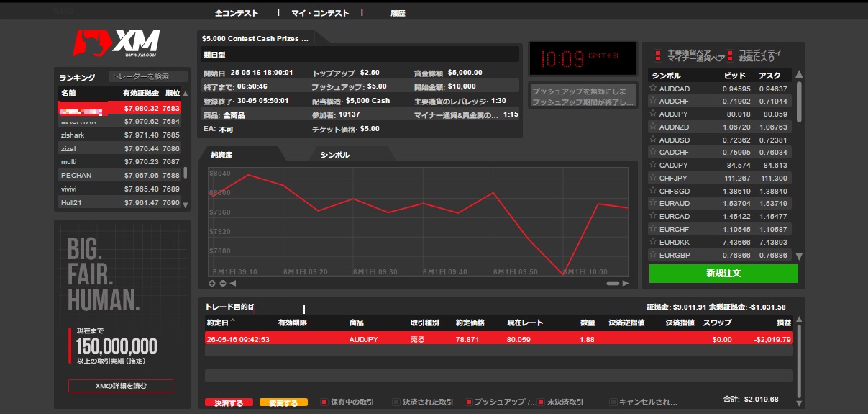Select vivivi ranking row
This screenshot has height=414, width=868.
119,189
